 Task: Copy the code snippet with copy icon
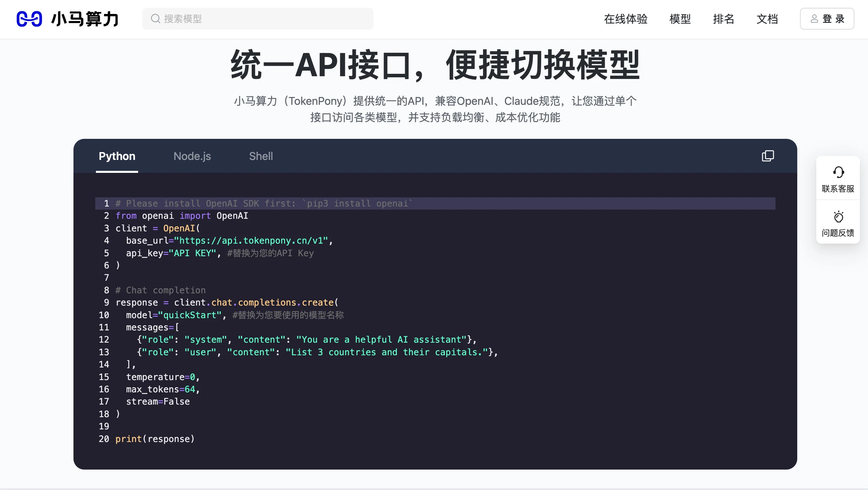(768, 156)
